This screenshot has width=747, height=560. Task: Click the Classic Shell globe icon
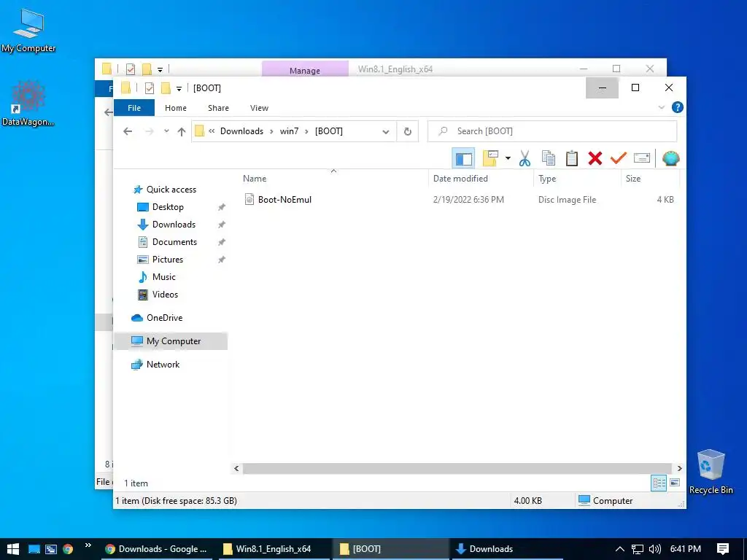[671, 158]
